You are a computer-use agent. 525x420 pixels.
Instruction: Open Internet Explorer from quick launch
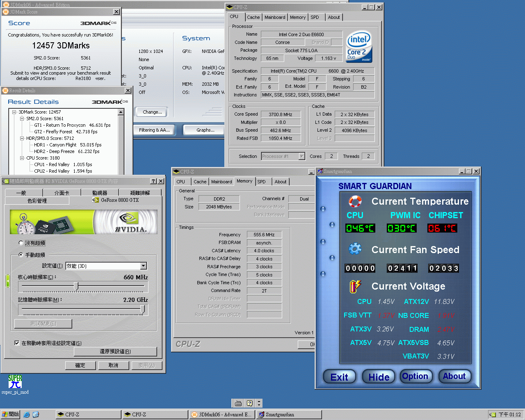(27, 415)
